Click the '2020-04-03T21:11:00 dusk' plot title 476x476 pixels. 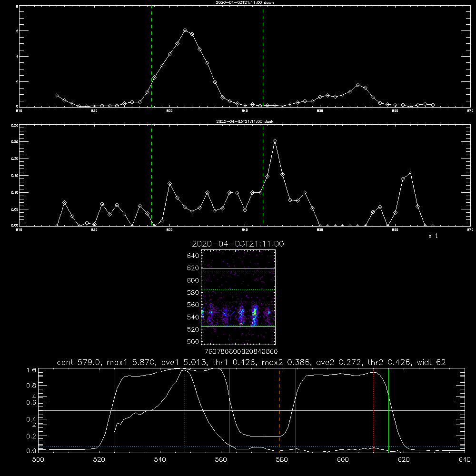(245, 121)
